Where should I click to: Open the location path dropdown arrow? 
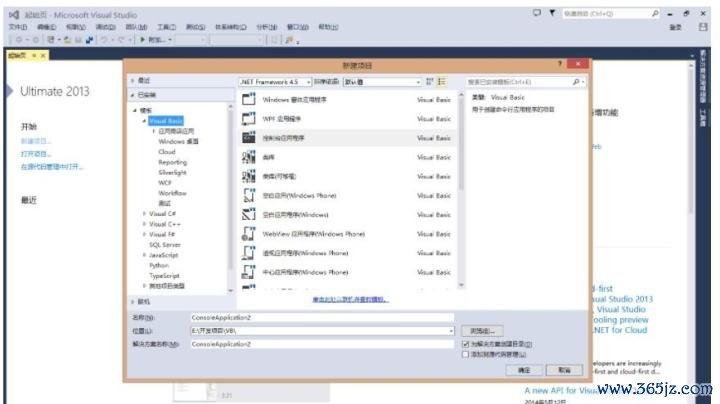pos(451,331)
